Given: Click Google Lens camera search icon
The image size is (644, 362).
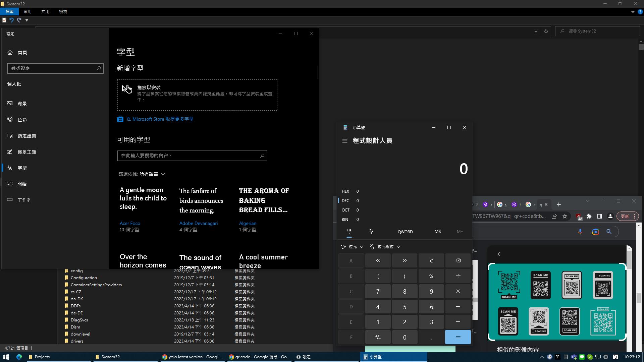Looking at the screenshot, I should (x=595, y=232).
